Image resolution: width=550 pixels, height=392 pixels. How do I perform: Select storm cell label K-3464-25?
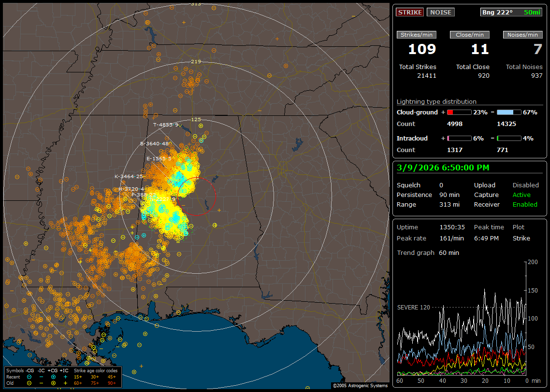pos(128,176)
